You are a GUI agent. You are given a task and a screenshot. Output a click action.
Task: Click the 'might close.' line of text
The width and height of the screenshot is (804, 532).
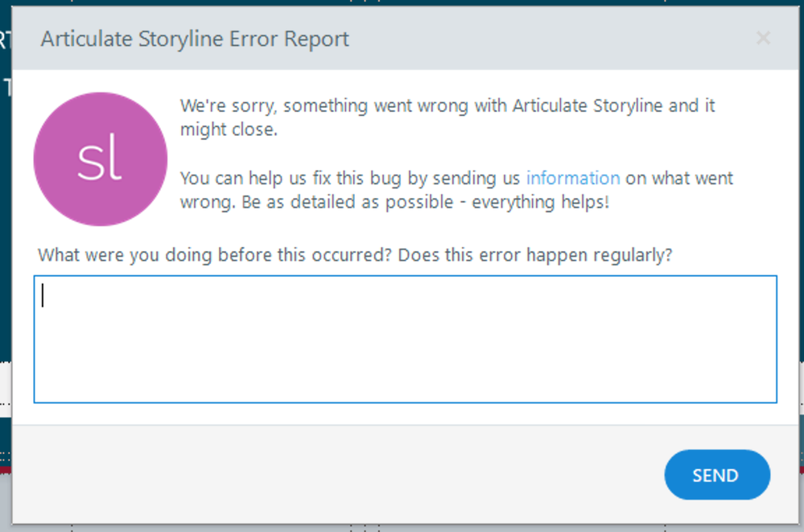(229, 130)
